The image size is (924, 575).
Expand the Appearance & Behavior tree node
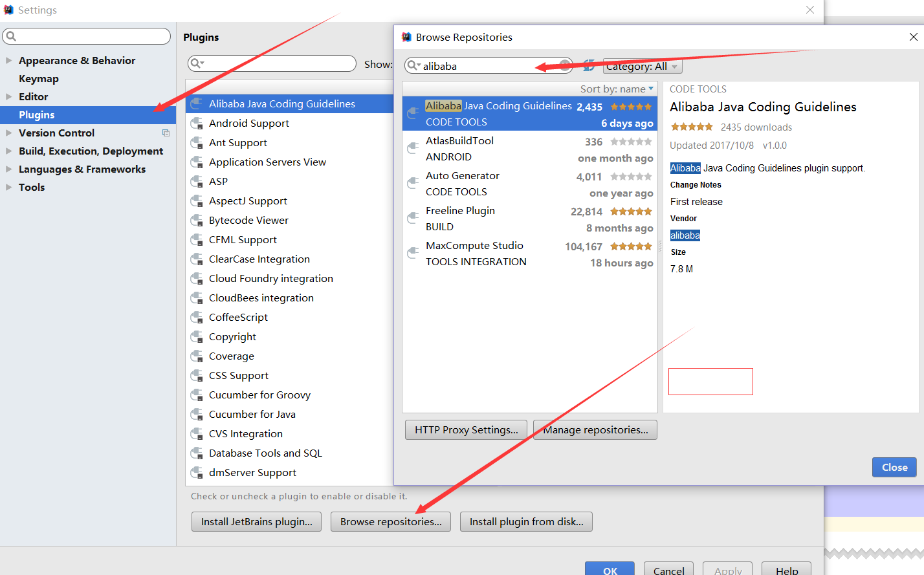[9, 61]
